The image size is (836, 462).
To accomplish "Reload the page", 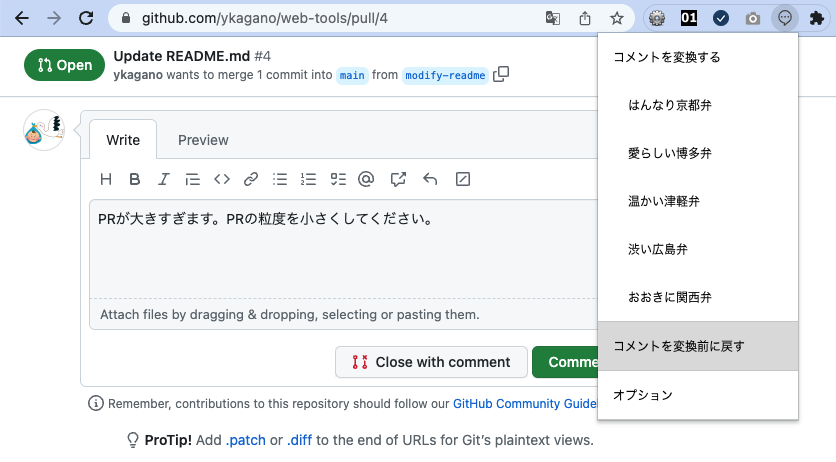I will 86,18.
